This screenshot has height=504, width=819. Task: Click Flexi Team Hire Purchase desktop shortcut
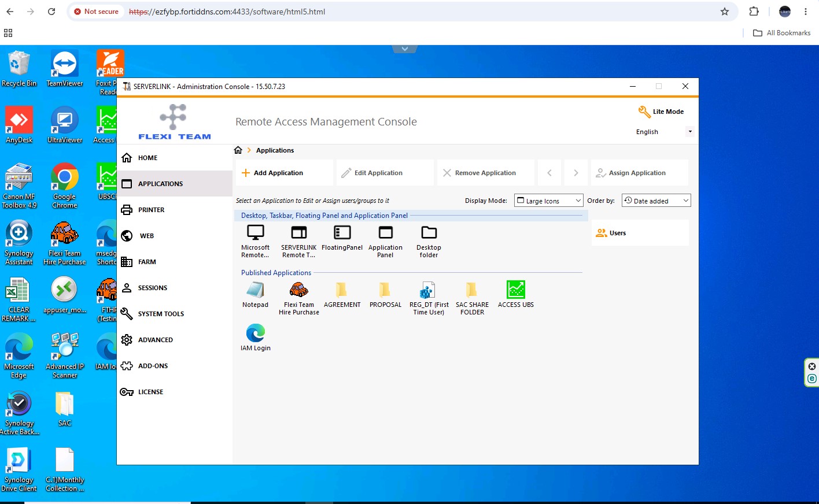(65, 242)
